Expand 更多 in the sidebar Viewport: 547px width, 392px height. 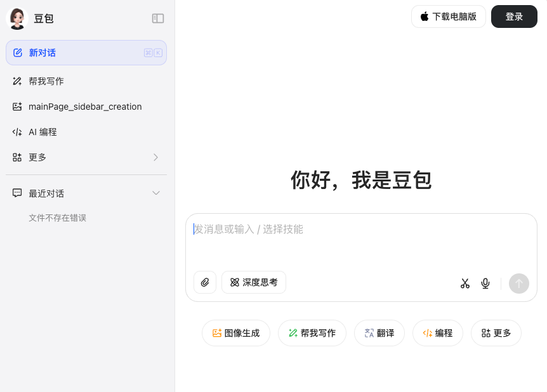coord(86,157)
